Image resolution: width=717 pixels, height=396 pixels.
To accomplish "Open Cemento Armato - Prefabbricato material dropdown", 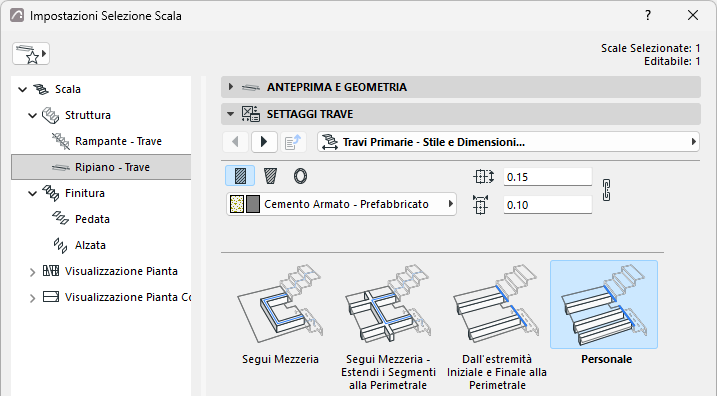I will pos(341,204).
